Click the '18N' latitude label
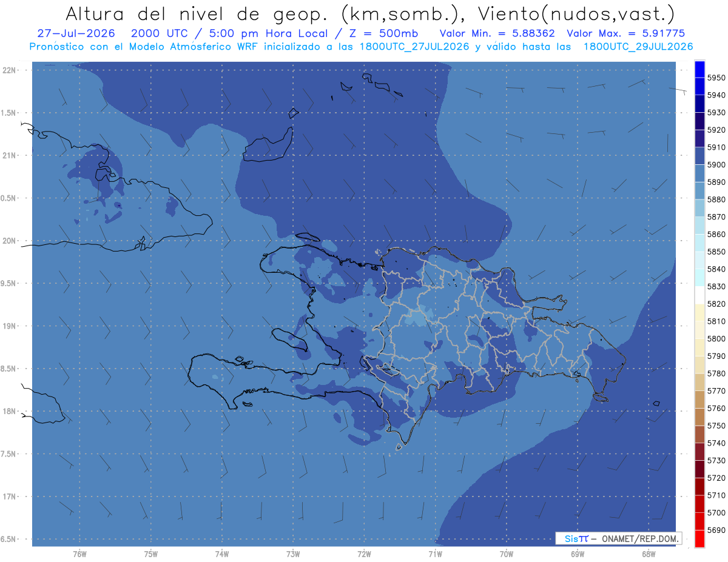 tap(10, 411)
